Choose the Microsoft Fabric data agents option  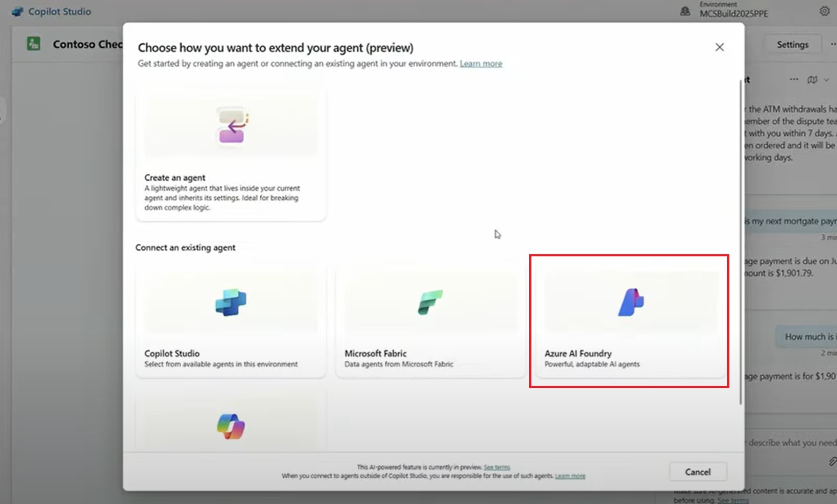tap(430, 321)
